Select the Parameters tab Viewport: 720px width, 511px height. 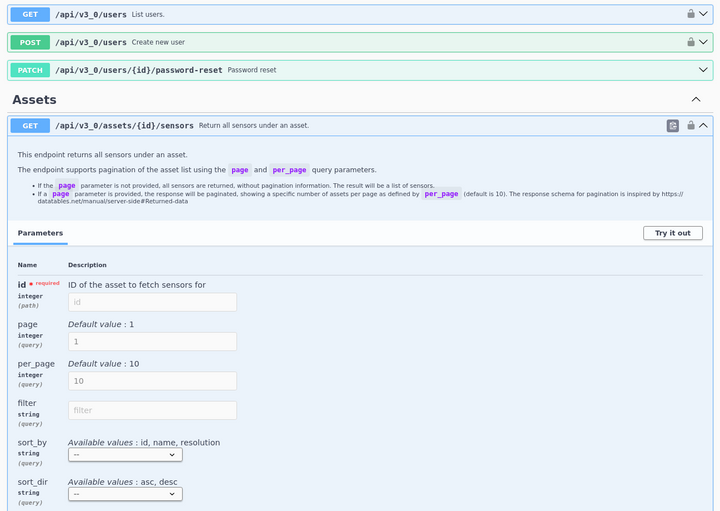[x=40, y=233]
